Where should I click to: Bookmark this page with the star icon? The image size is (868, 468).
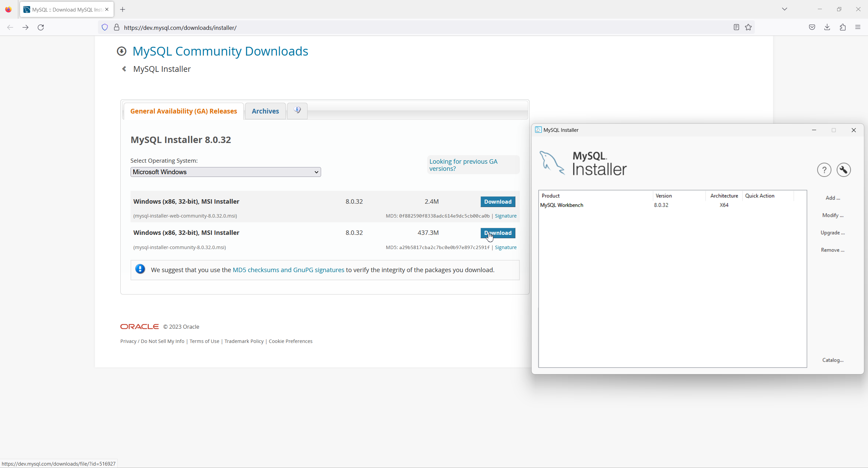click(x=748, y=27)
